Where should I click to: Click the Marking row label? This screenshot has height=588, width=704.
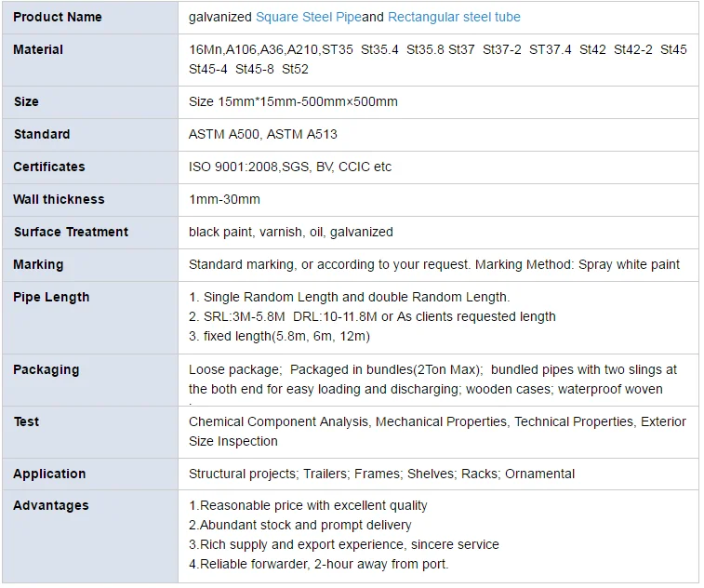(x=38, y=264)
